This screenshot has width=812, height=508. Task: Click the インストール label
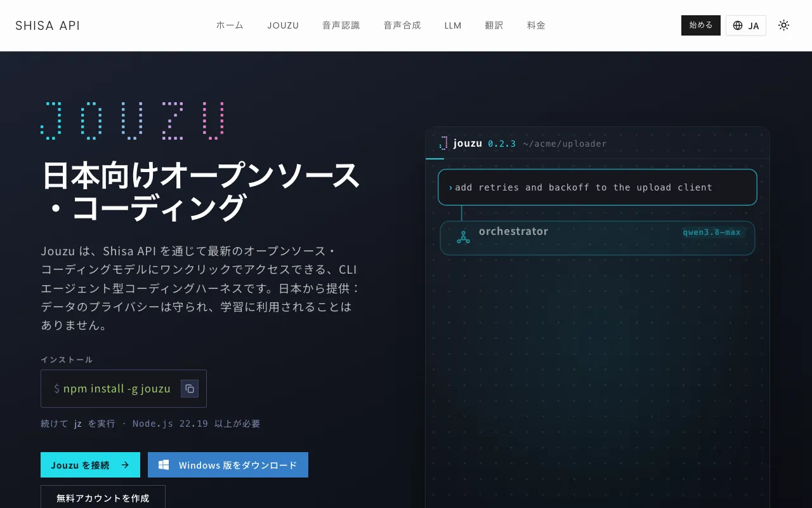click(x=67, y=359)
